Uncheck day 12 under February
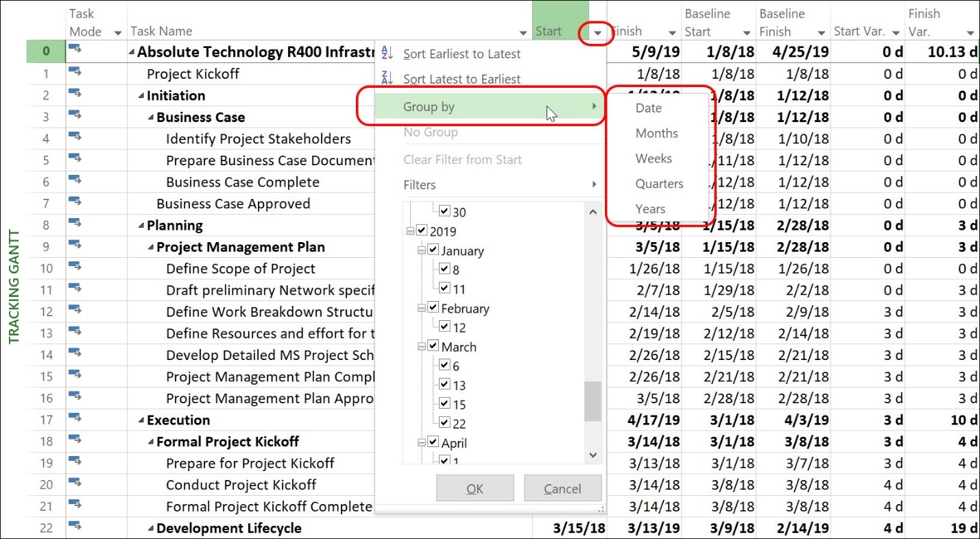980x539 pixels. point(444,327)
